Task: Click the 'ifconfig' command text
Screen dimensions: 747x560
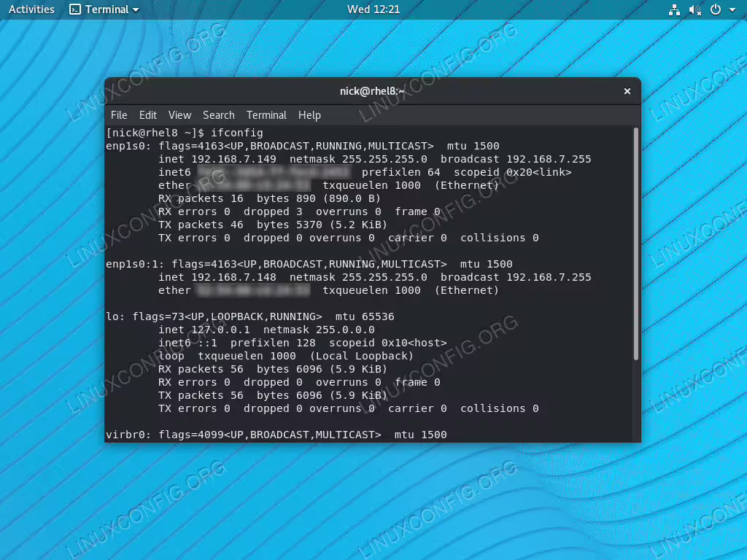Action: 237,133
